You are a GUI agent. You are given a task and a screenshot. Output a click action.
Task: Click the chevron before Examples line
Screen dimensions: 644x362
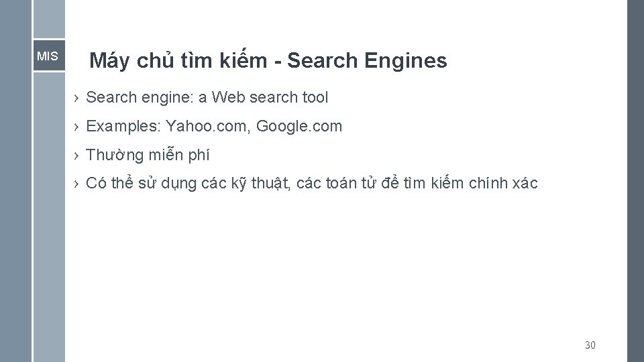click(77, 127)
